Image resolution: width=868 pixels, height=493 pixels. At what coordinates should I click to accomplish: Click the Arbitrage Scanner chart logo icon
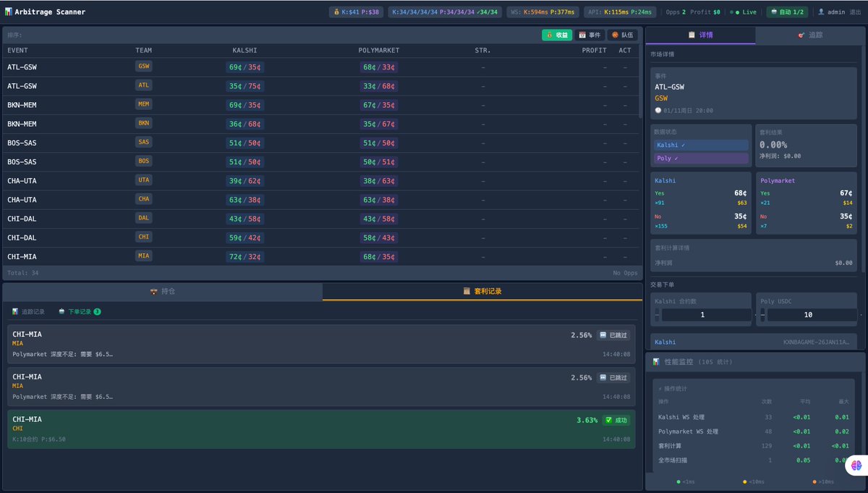pyautogui.click(x=8, y=12)
